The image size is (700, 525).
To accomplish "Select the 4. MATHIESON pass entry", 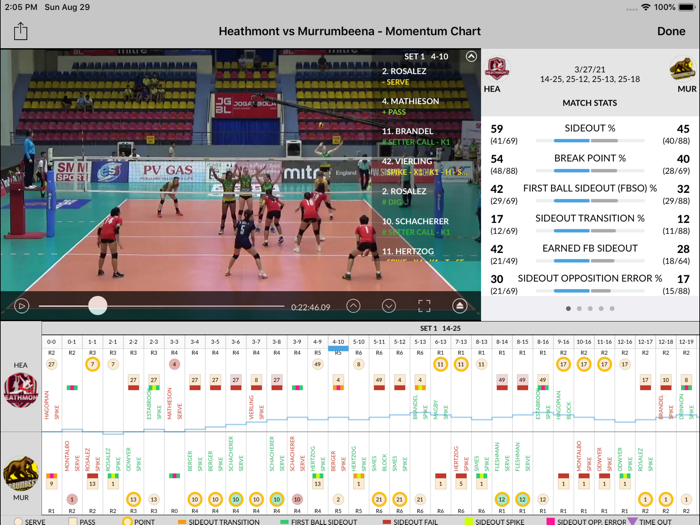I will coord(410,106).
